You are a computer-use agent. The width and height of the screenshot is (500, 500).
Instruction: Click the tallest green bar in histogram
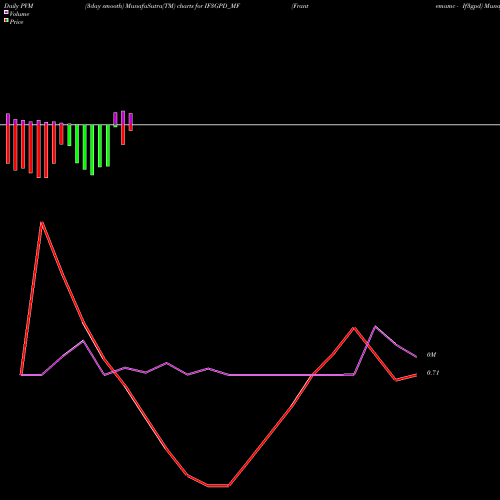pos(92,150)
